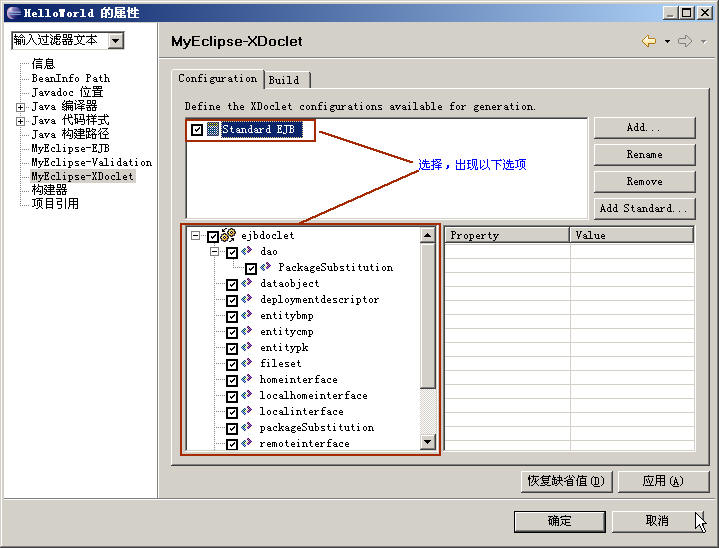This screenshot has width=719, height=548.
Task: Open the filter text dropdown arrow
Action: pos(116,41)
